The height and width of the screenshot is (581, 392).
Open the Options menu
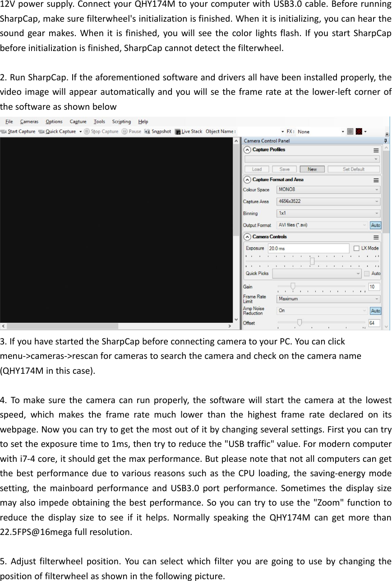coord(54,121)
